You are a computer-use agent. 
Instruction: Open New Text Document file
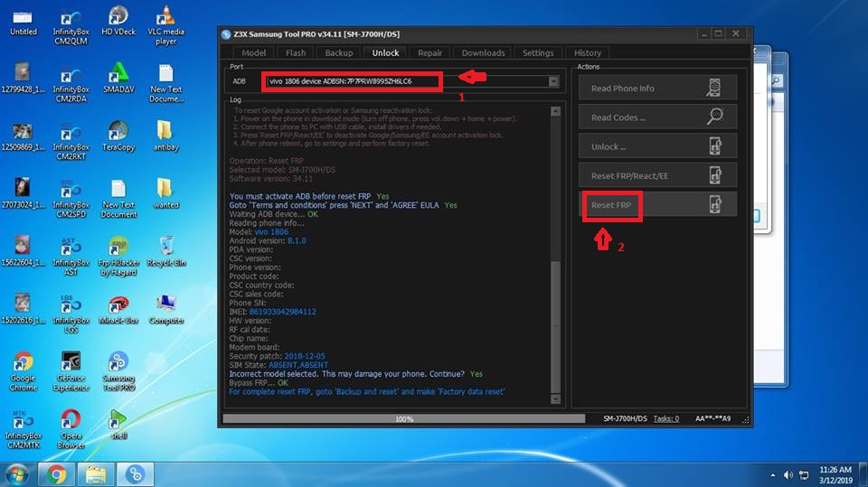[x=118, y=200]
